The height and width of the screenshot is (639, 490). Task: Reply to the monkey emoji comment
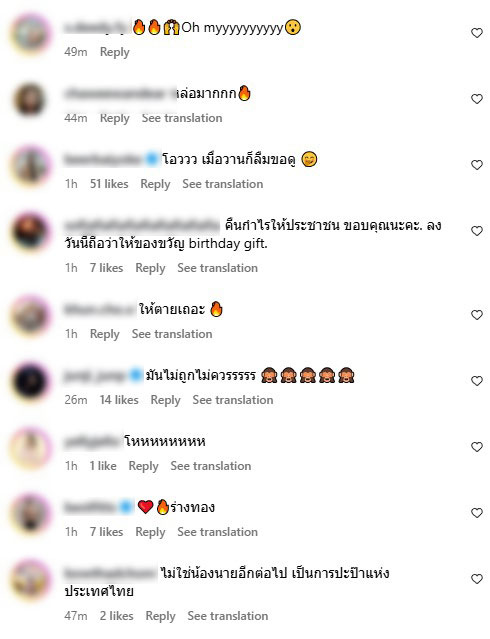pos(166,400)
